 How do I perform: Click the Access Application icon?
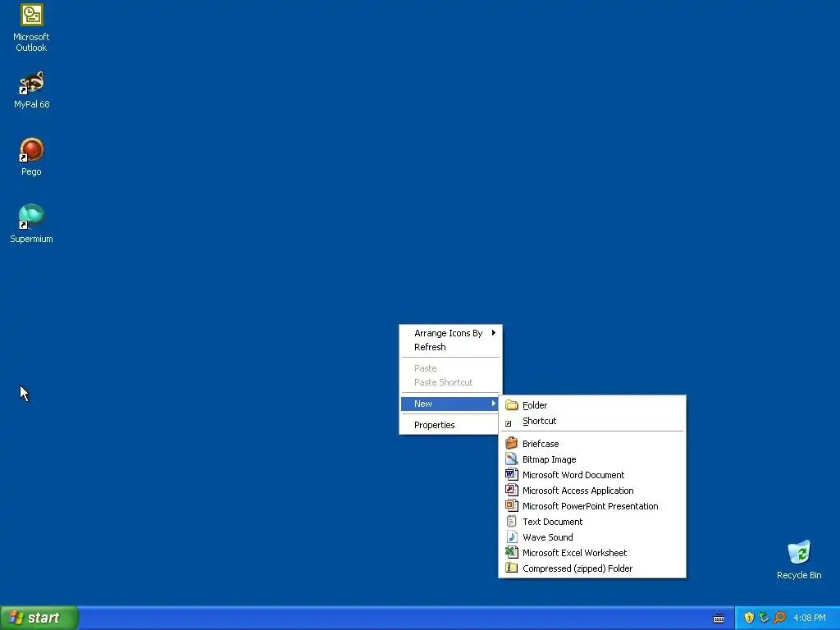click(x=512, y=491)
